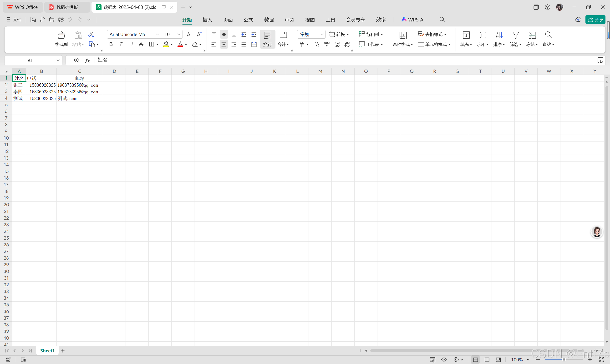The width and height of the screenshot is (610, 364).
Task: Click the Conditional Formatting (条件格式) icon
Action: tap(403, 35)
